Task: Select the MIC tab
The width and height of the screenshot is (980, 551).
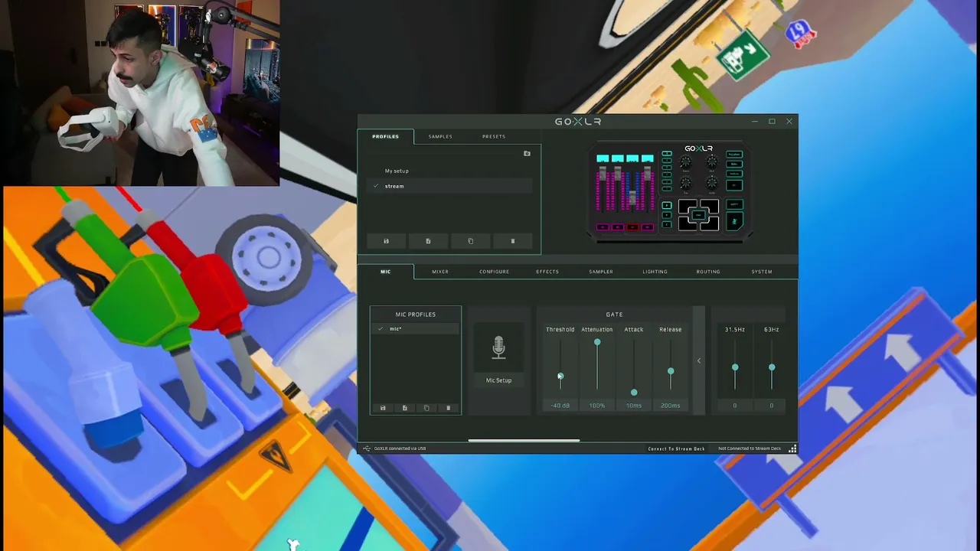Action: pyautogui.click(x=386, y=272)
